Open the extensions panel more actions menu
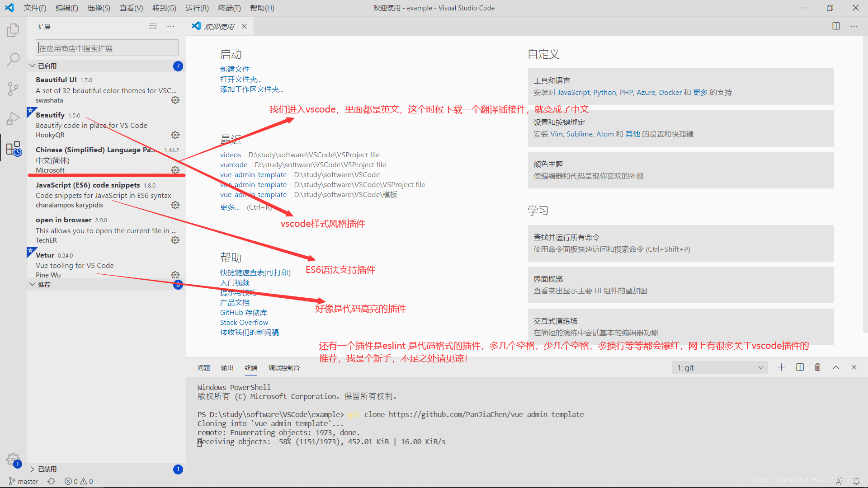The image size is (868, 488). pyautogui.click(x=170, y=27)
